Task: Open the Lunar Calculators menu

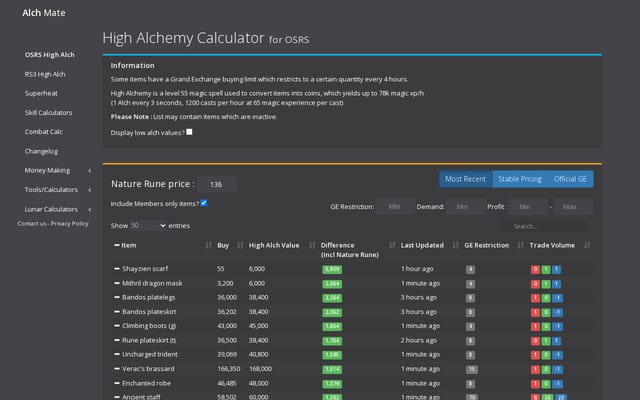Action: 51,209
